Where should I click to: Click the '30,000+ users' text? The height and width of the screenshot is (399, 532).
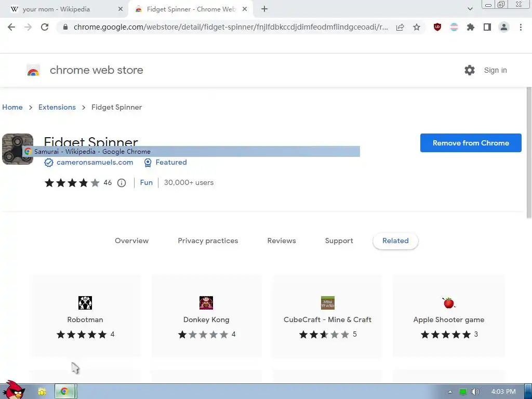pos(189,182)
